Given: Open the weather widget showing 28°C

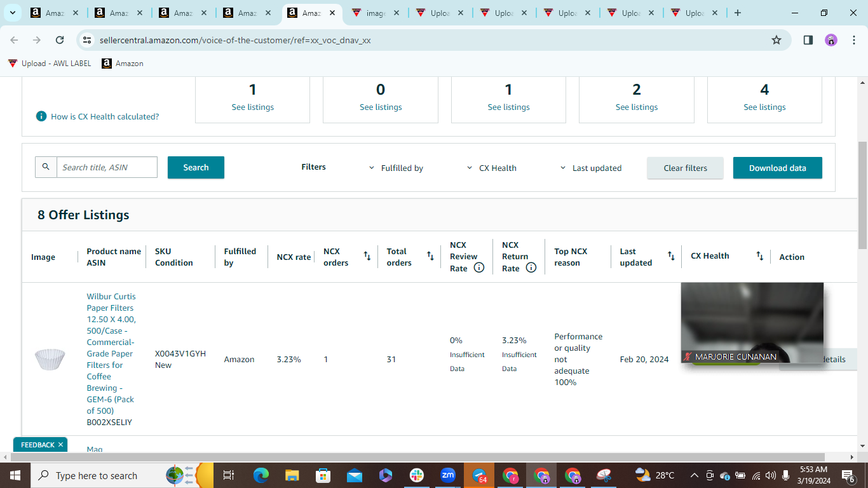Looking at the screenshot, I should (654, 475).
